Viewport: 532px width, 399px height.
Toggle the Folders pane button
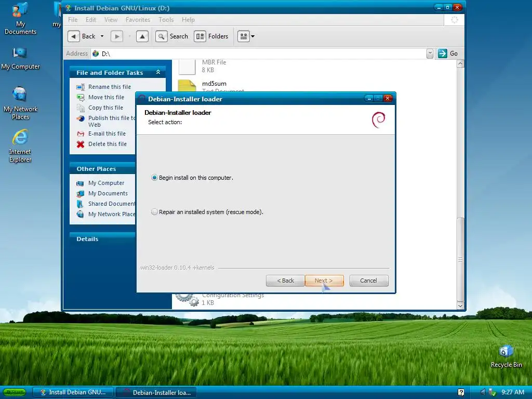[x=211, y=36]
